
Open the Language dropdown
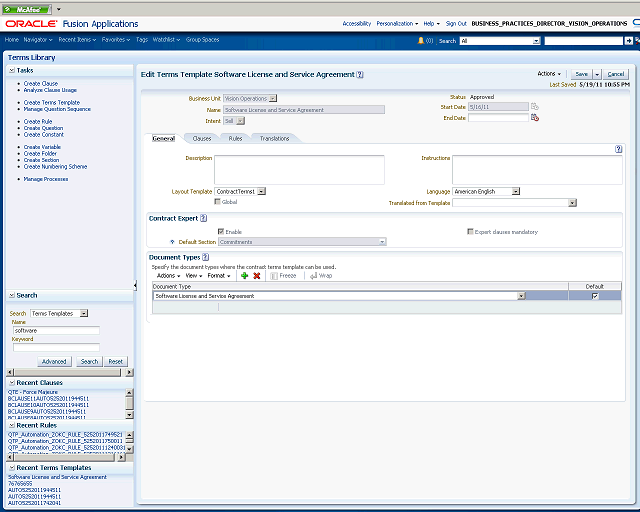516,191
